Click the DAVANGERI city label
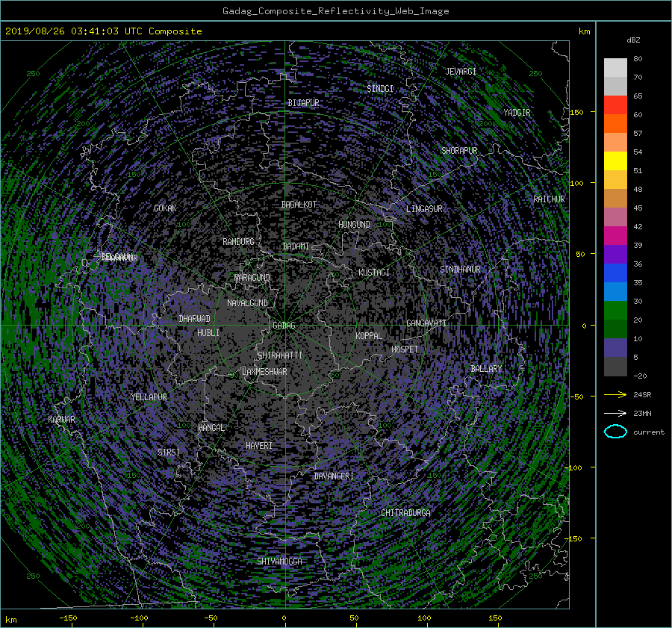 [x=334, y=476]
